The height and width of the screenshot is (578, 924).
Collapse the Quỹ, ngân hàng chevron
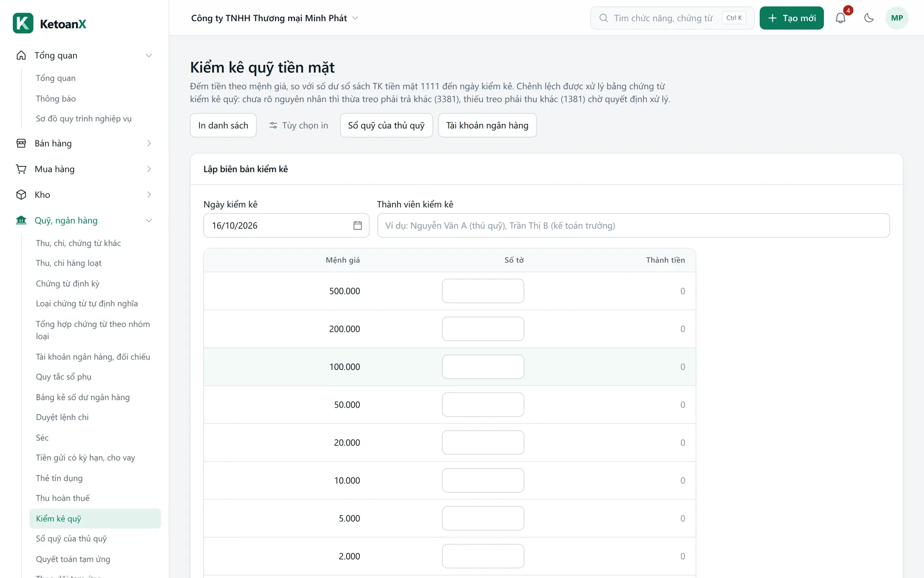(149, 221)
